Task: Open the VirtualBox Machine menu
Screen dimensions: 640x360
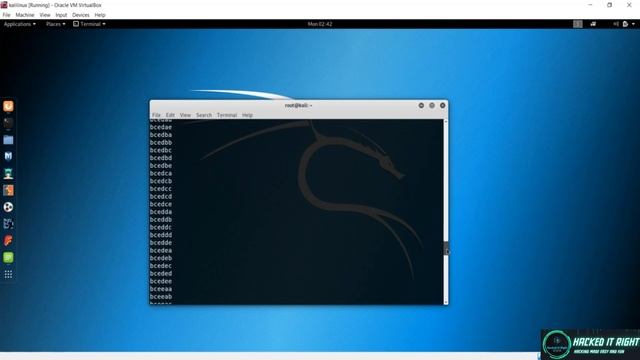Action: click(25, 15)
